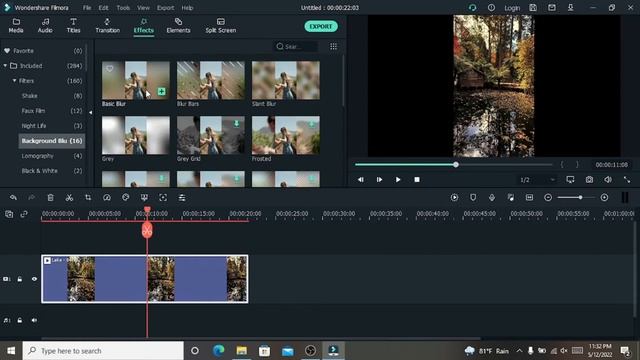Record voiceover with microphone icon
The height and width of the screenshot is (360, 640).
click(492, 198)
